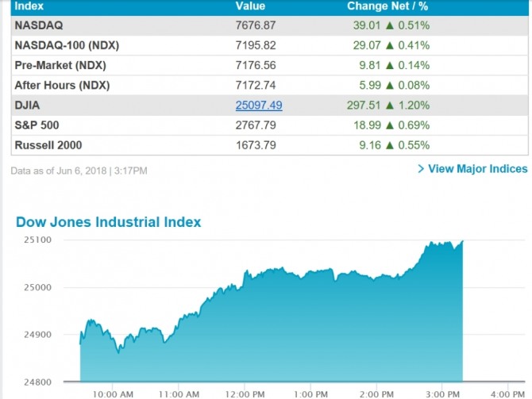Click the Value column header
Image resolution: width=532 pixels, height=399 pixels.
click(x=250, y=6)
